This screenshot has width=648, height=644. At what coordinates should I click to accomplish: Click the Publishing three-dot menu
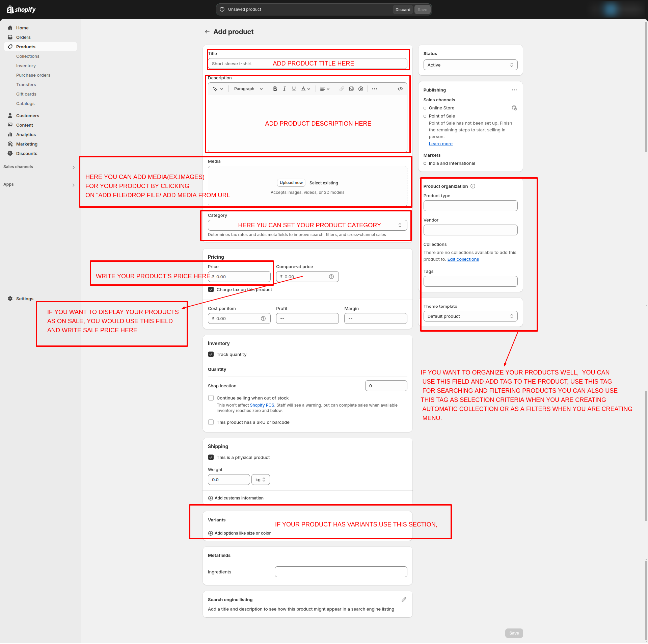514,90
